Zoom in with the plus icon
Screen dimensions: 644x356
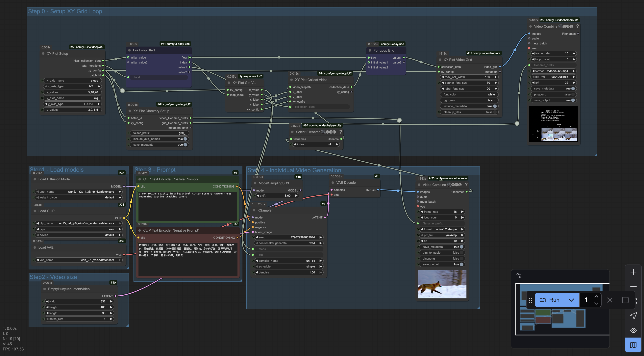(x=633, y=272)
